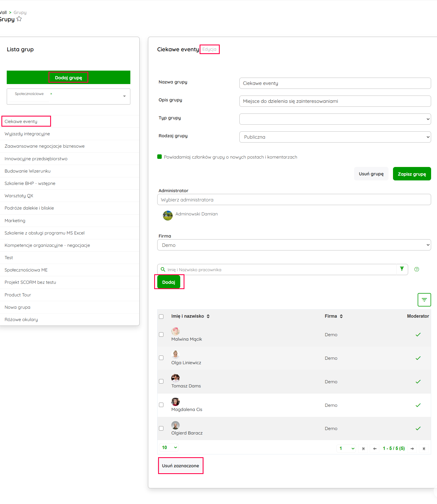Tick the checkbox for Malwina Mącik

[x=161, y=335]
